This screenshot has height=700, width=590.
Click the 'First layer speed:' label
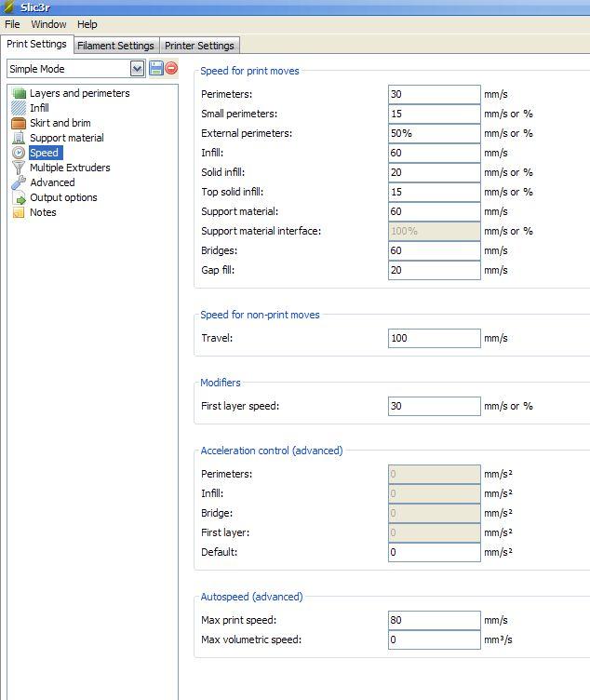pos(240,406)
